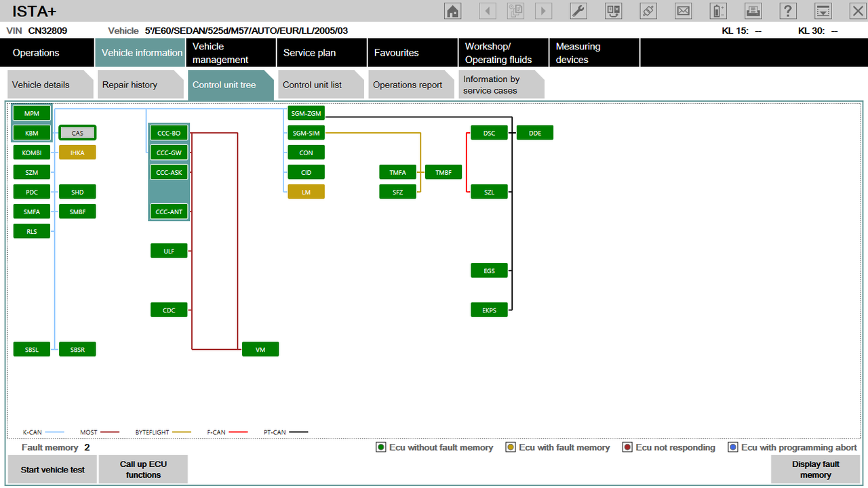Image resolution: width=868 pixels, height=488 pixels.
Task: Select the Vehicle information tab
Action: click(140, 53)
